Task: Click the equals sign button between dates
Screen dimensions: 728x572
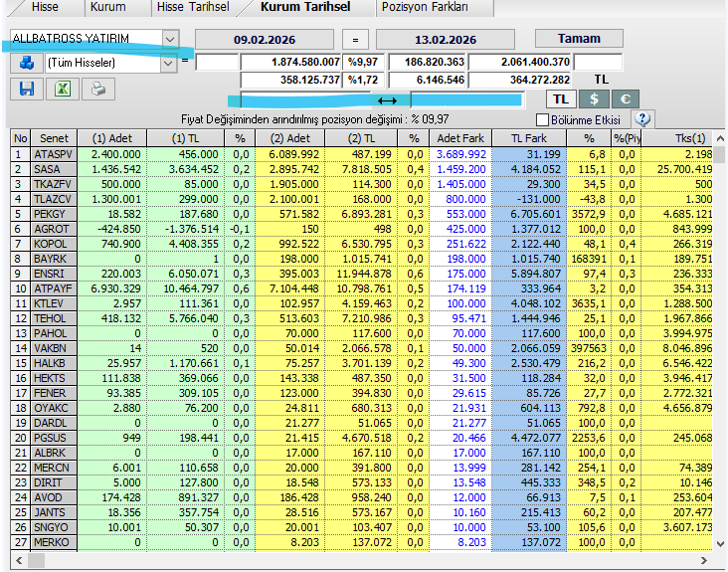Action: [355, 40]
